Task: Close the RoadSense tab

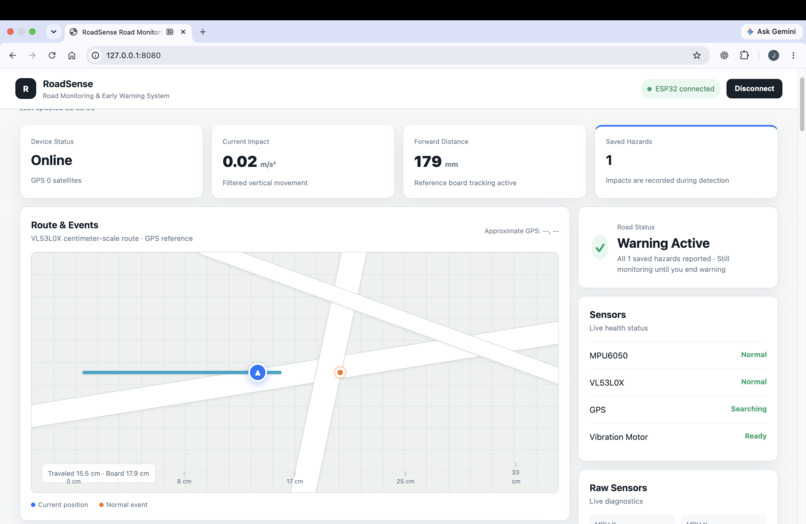Action: pos(183,32)
